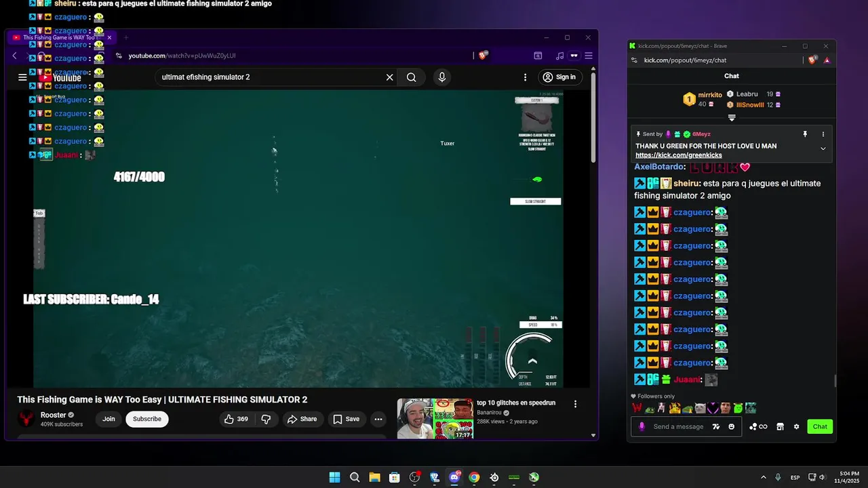Share the fishing simulator video
The height and width of the screenshot is (488, 868).
pyautogui.click(x=302, y=419)
